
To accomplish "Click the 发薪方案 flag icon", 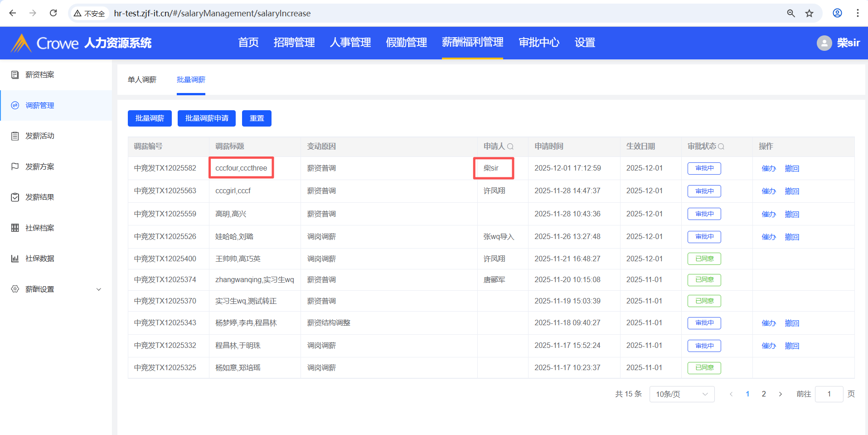I will coord(15,166).
